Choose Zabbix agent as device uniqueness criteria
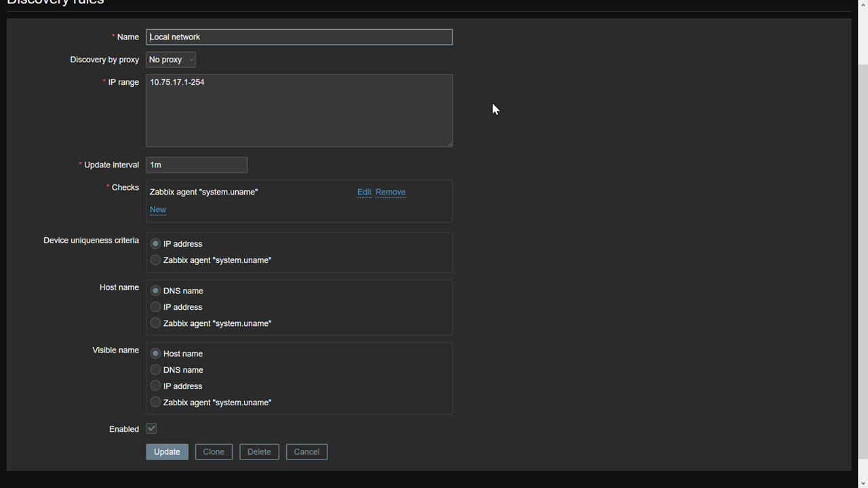The height and width of the screenshot is (488, 868). (x=156, y=260)
